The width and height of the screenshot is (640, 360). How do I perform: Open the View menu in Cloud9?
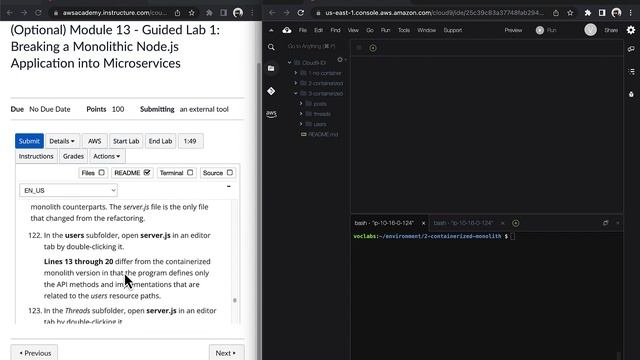[x=353, y=30]
